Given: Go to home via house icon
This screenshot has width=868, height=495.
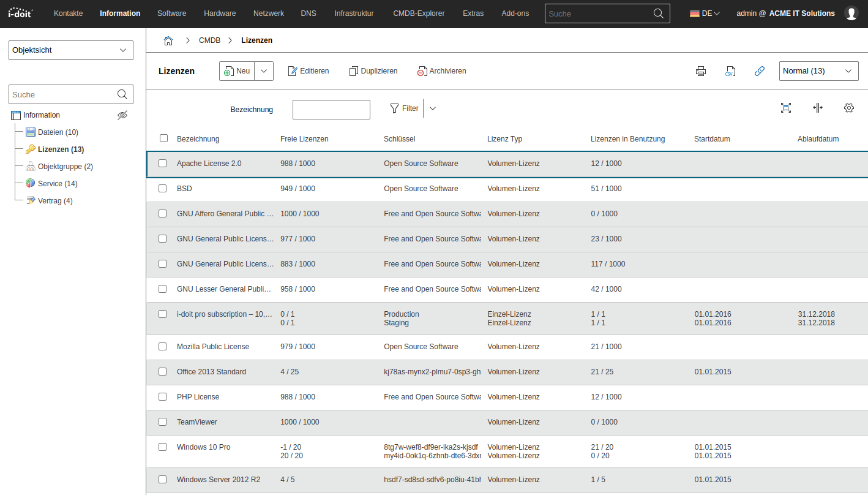Looking at the screenshot, I should click(168, 40).
